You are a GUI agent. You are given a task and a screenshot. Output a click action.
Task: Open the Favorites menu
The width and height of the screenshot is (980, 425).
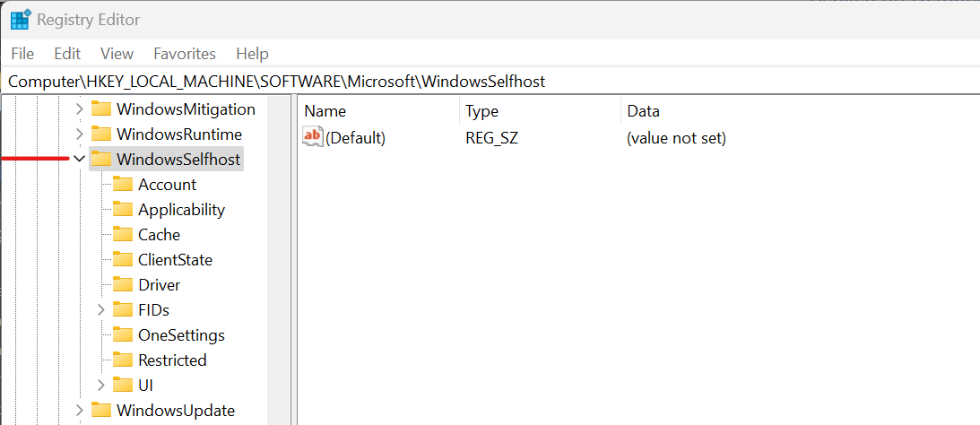185,54
